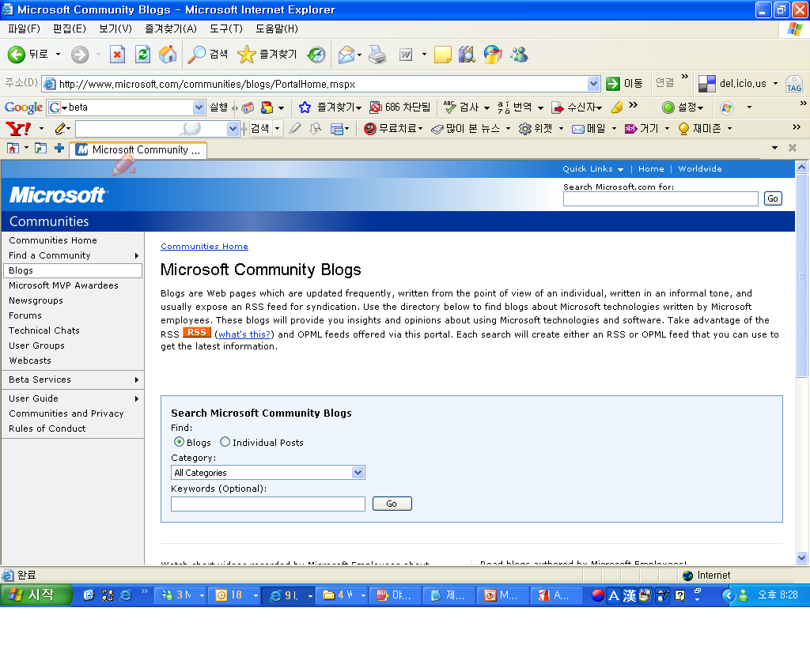Click the 이동 (Go) address button
This screenshot has height=672, width=810.
coord(624,84)
